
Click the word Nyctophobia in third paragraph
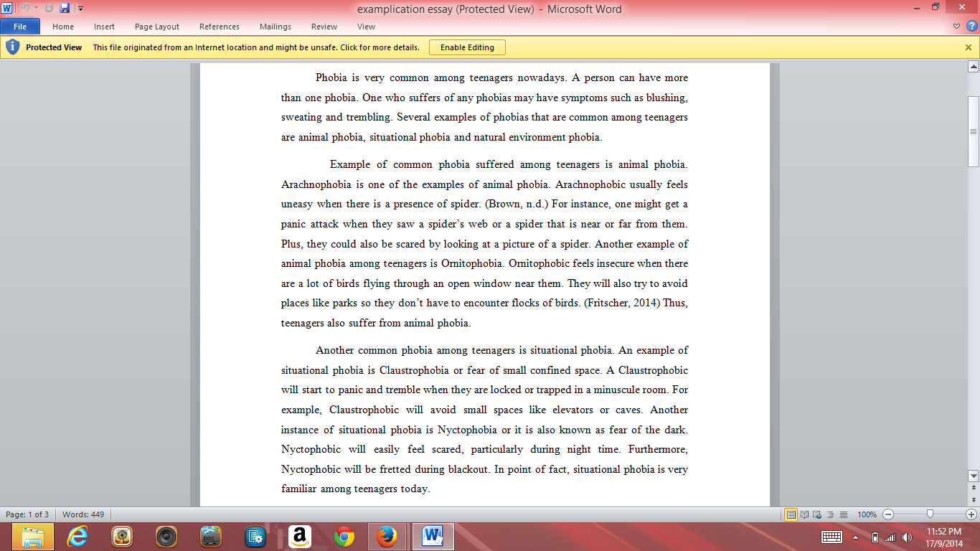[467, 430]
